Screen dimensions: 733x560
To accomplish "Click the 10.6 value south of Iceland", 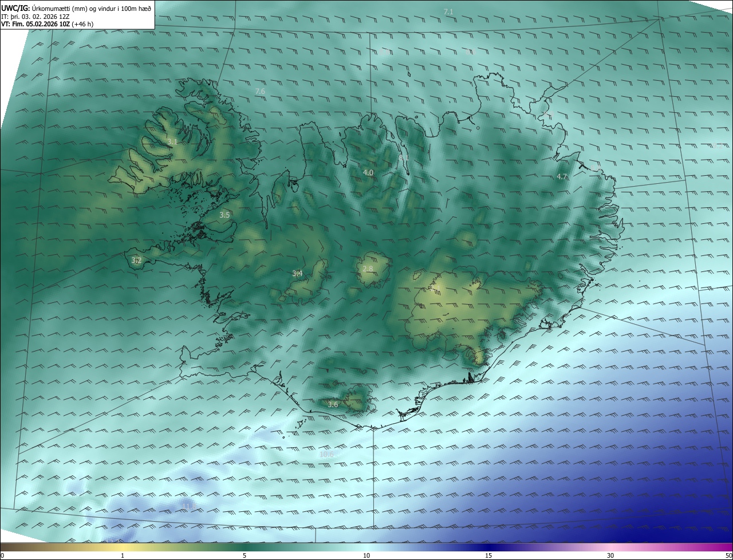I will point(326,454).
